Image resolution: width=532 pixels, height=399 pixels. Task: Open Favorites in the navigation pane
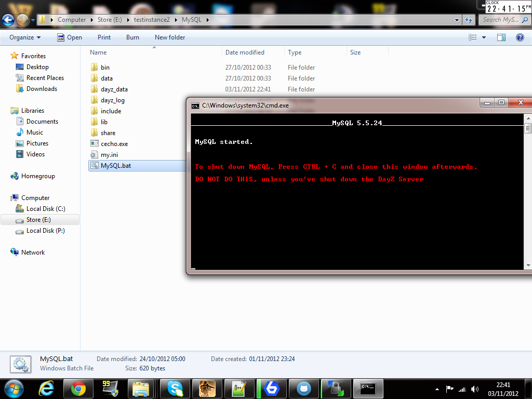pos(33,56)
